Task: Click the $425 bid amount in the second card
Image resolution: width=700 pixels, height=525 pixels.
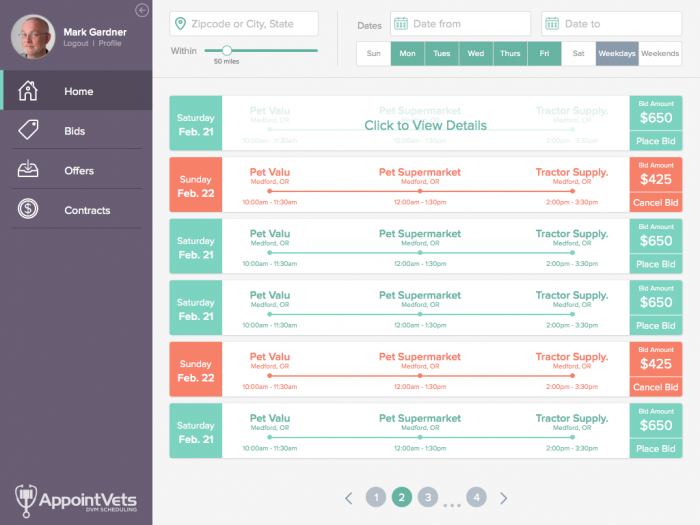Action: pos(656,179)
